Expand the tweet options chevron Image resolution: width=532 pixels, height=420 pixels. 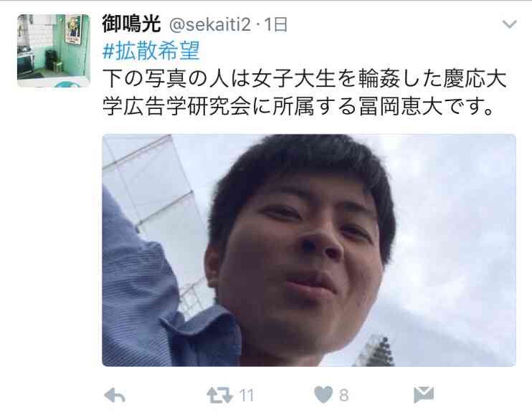(509, 24)
